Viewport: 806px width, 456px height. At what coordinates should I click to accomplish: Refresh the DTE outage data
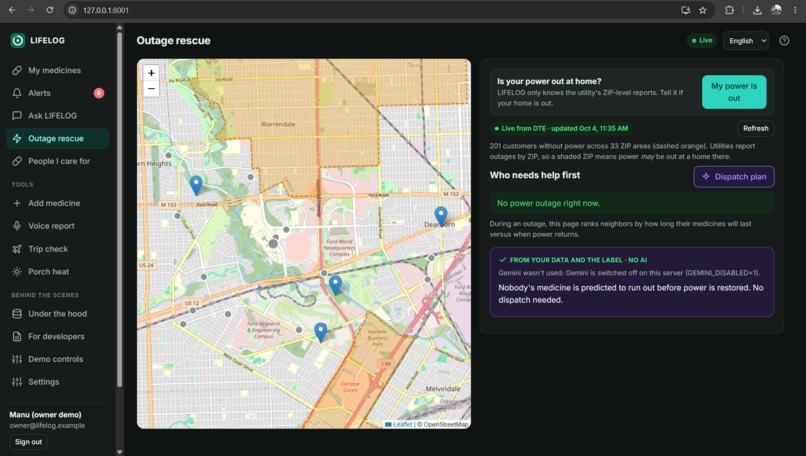coord(756,129)
